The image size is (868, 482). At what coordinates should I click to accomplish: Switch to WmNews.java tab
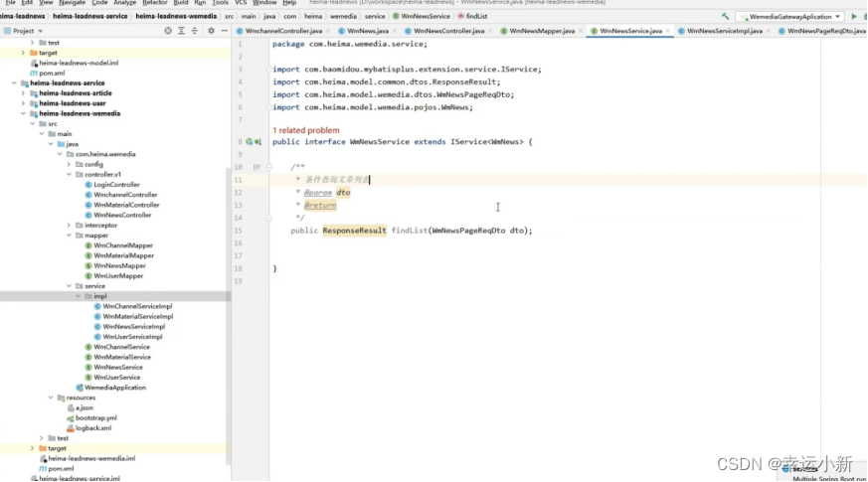pos(368,31)
